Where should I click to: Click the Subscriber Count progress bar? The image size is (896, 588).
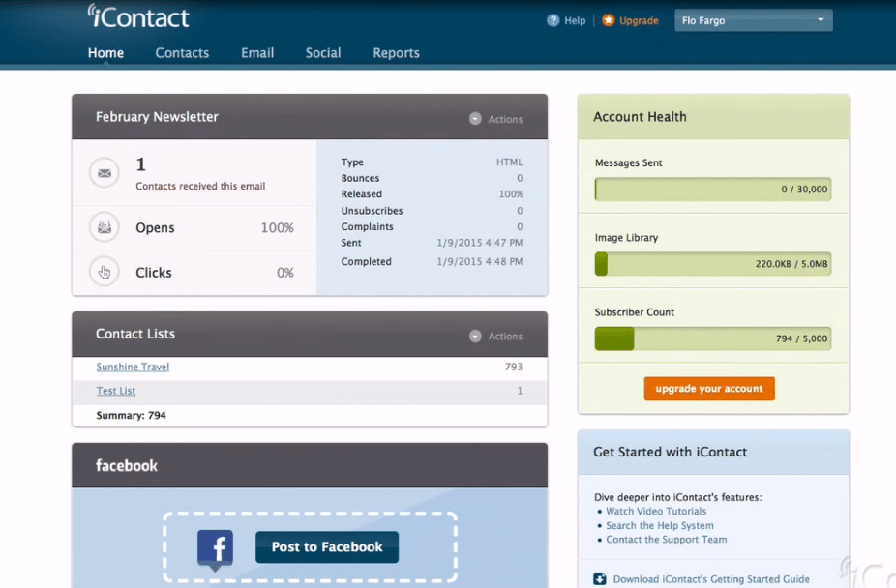tap(712, 338)
